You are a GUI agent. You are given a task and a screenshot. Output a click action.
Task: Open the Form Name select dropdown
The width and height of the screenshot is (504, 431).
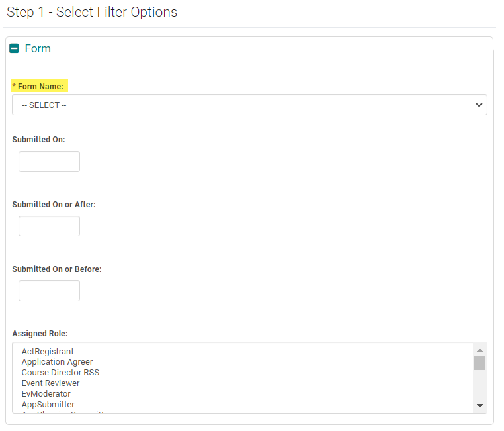(x=249, y=105)
